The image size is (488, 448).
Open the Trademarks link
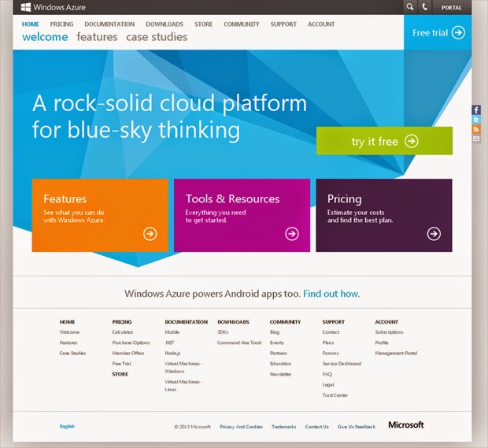pos(284,427)
